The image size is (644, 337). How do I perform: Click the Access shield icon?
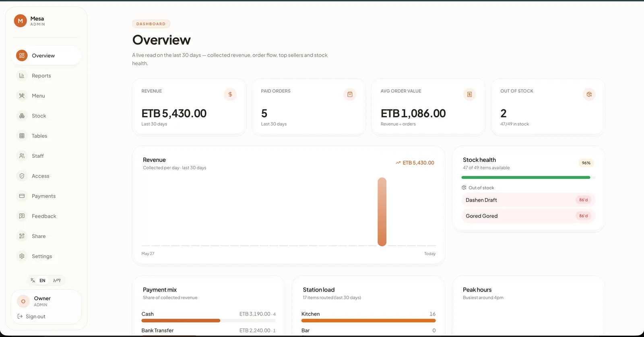pos(22,176)
